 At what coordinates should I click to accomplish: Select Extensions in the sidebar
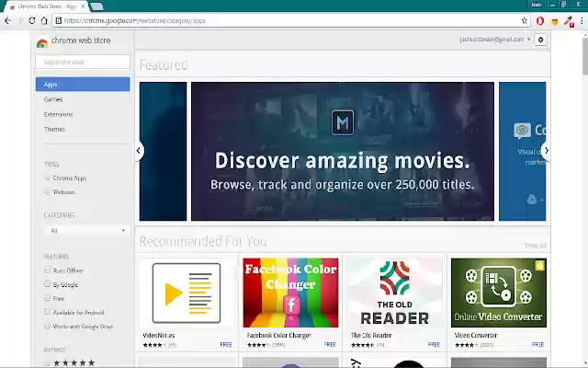58,114
